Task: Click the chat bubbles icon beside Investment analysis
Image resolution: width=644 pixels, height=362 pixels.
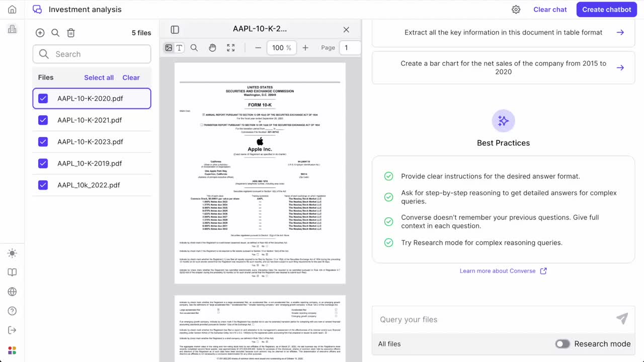Action: tap(37, 10)
